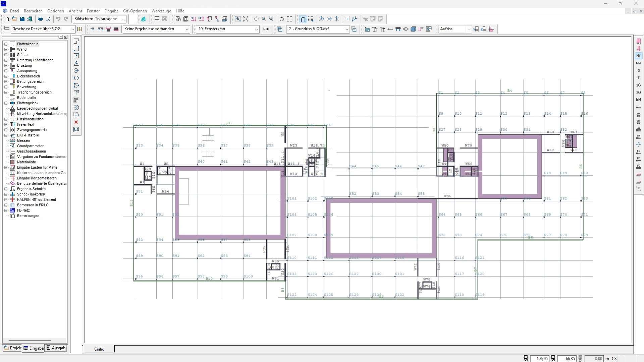Click the undo arrow icon
Screen dimensions: 644x362
coord(58,19)
